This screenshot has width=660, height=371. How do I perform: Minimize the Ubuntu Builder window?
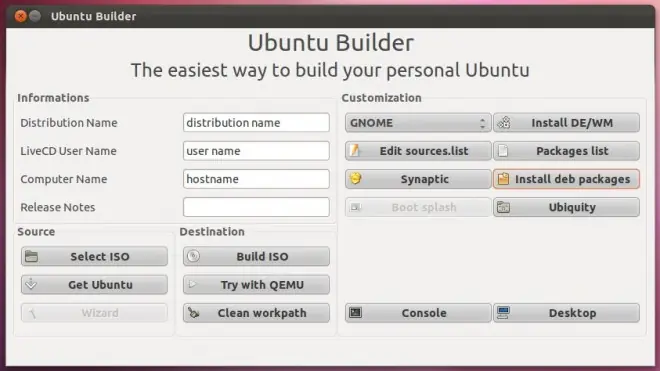(x=35, y=16)
